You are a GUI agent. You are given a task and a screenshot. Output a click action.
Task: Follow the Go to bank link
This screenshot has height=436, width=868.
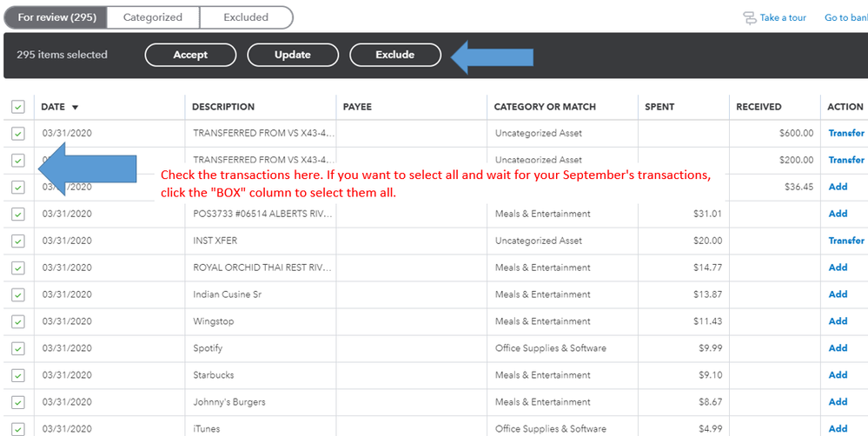846,17
